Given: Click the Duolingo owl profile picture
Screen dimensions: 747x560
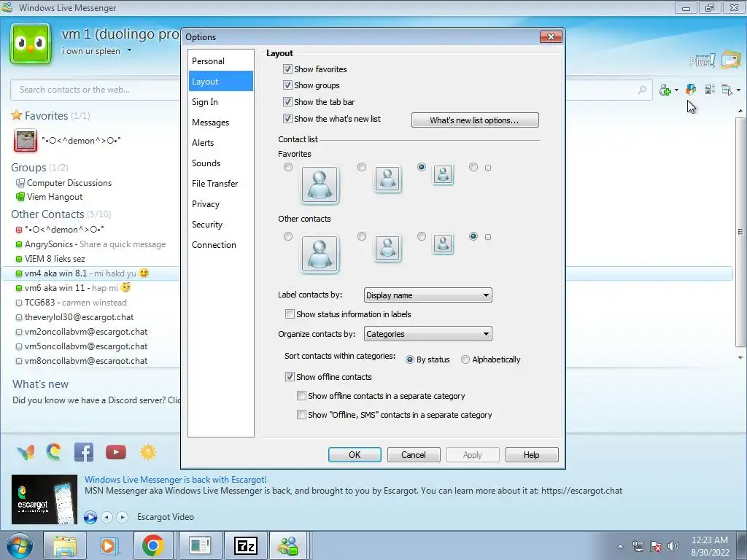Looking at the screenshot, I should click(x=31, y=44).
